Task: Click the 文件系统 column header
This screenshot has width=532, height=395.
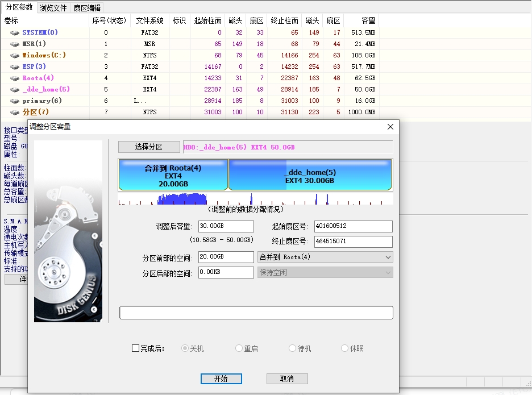Action: click(x=150, y=20)
